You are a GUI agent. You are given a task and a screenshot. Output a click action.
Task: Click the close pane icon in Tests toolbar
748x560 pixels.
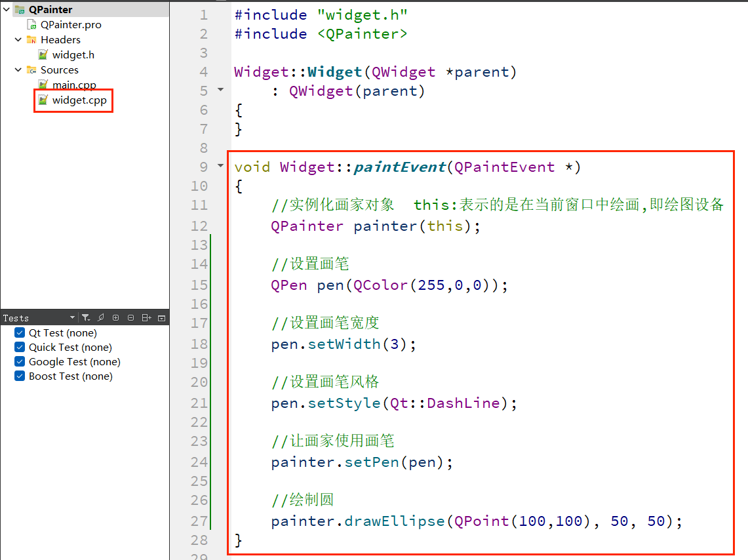(x=162, y=317)
